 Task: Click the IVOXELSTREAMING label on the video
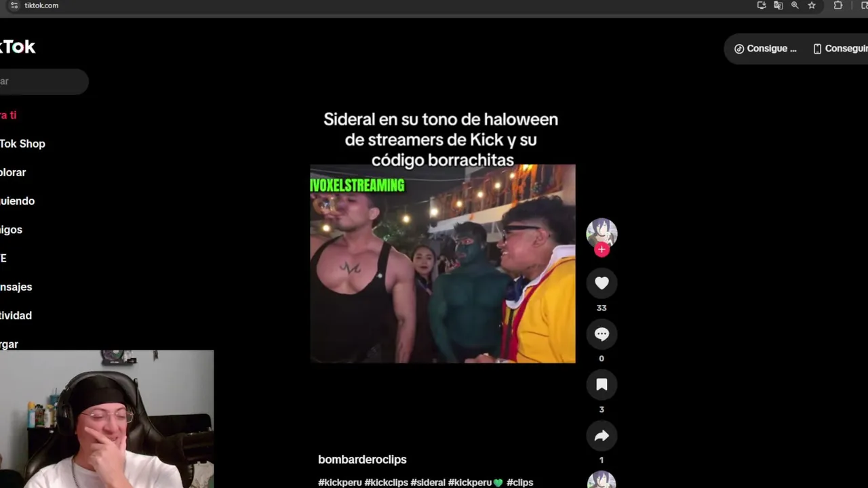click(x=357, y=185)
